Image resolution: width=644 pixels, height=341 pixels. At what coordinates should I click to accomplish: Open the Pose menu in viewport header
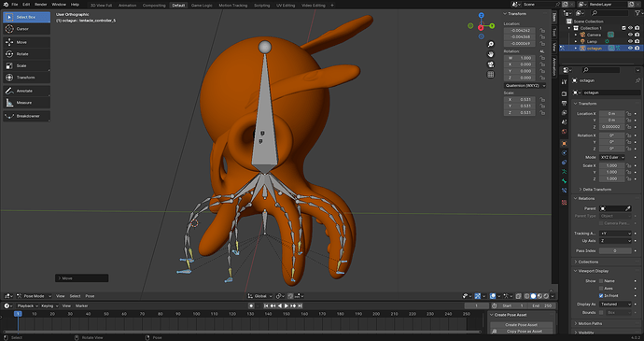pyautogui.click(x=90, y=296)
